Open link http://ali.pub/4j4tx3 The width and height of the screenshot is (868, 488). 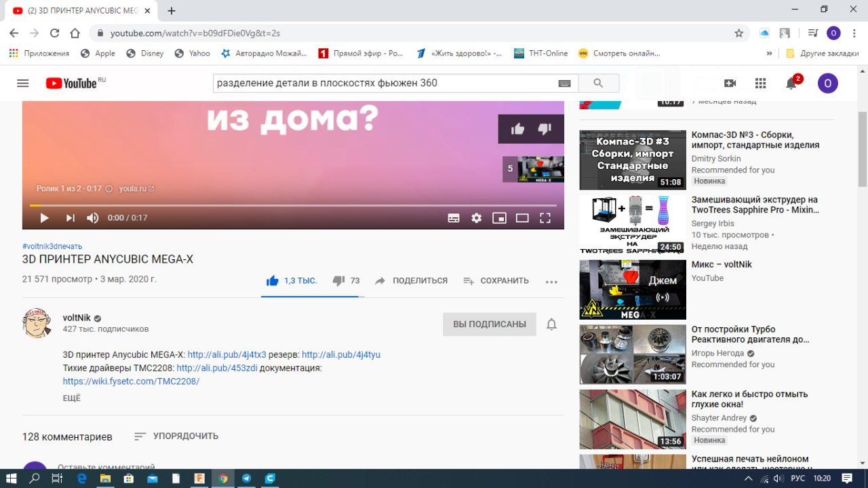(x=227, y=354)
